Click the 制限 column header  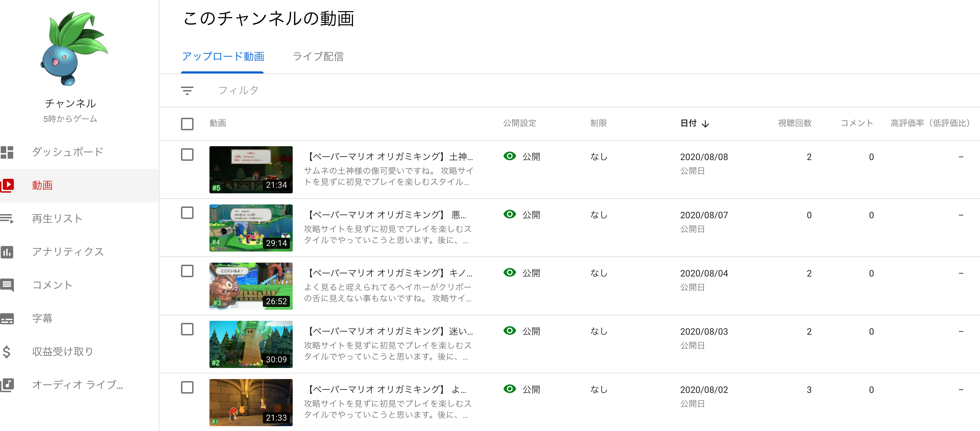pos(599,123)
